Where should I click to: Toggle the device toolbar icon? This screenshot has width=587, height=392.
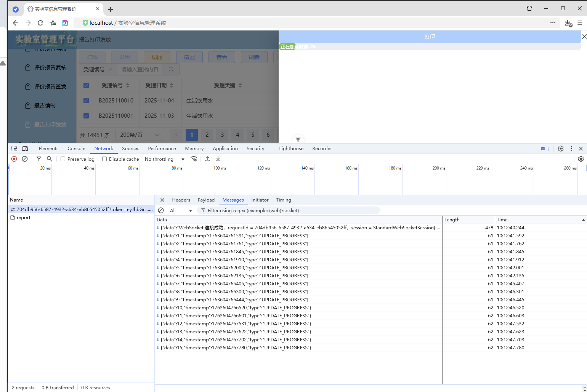click(x=25, y=149)
